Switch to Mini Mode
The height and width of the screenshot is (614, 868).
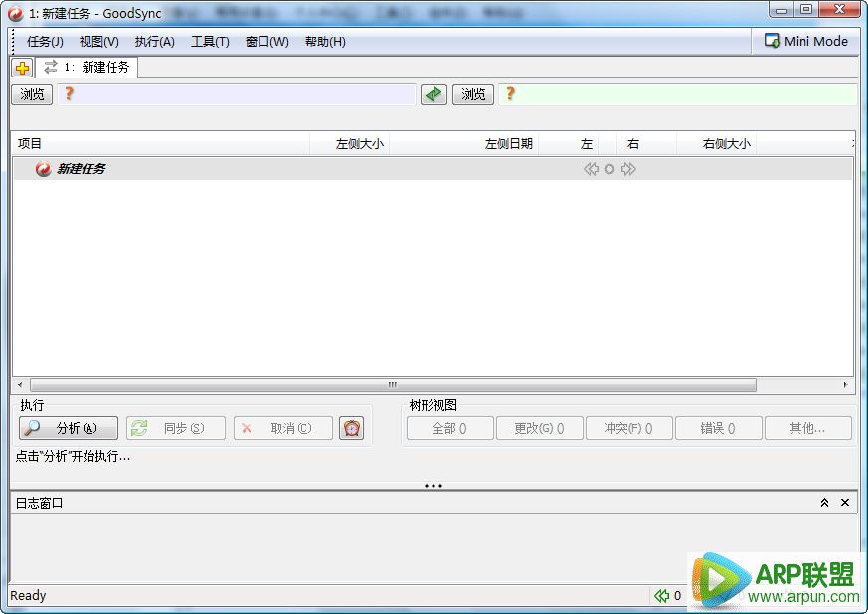[x=806, y=41]
